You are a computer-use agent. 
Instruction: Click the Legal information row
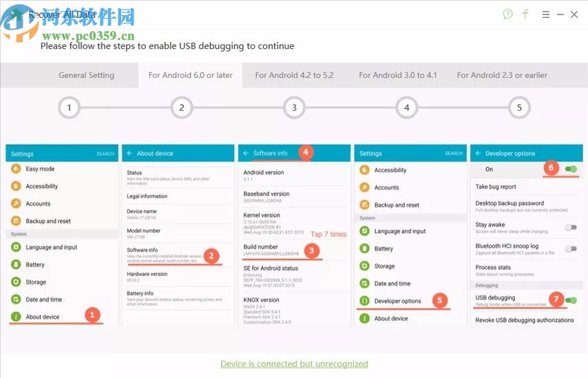point(178,196)
